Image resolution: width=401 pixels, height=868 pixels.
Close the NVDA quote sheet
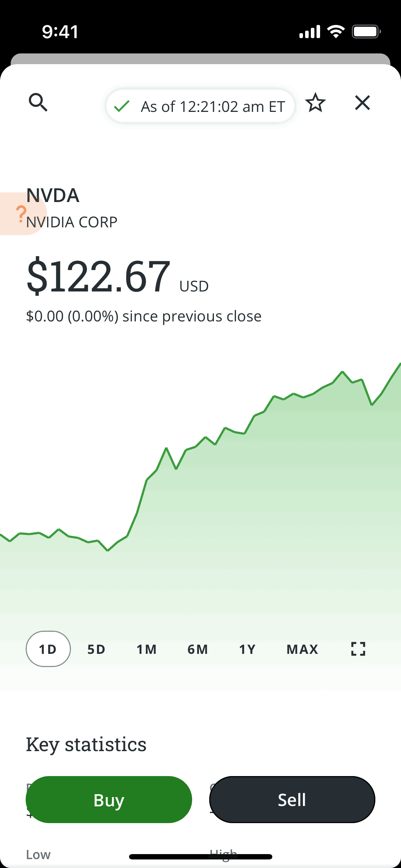(x=363, y=103)
